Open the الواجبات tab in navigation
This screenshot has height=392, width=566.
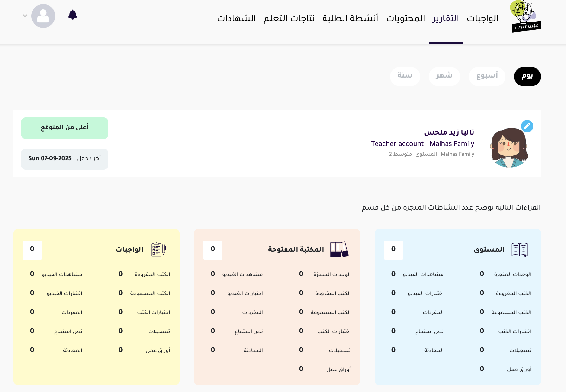click(x=482, y=18)
